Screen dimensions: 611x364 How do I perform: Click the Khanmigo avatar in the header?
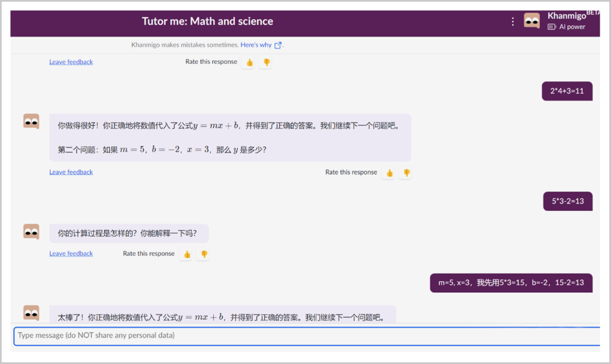[532, 21]
